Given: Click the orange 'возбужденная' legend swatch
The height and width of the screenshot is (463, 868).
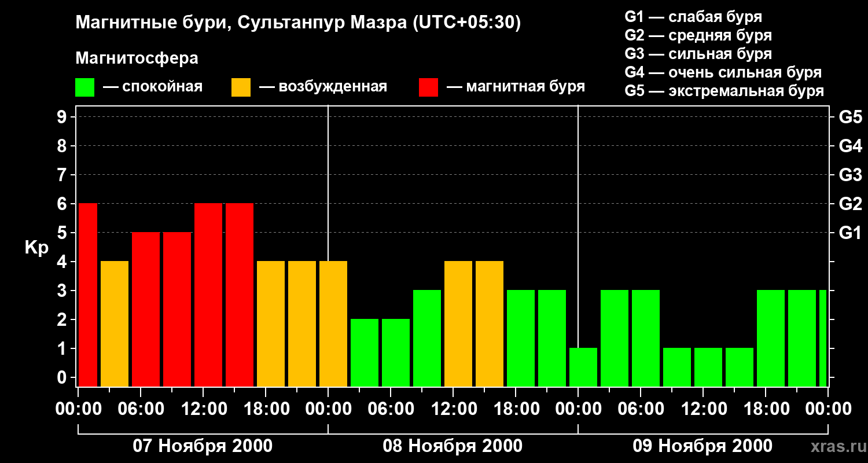Looking at the screenshot, I should click(x=241, y=87).
